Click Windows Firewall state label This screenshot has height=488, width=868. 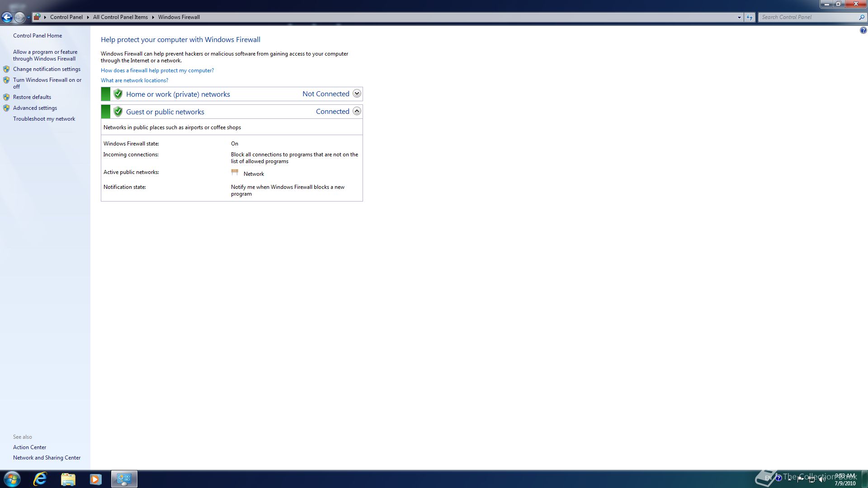[x=131, y=144]
